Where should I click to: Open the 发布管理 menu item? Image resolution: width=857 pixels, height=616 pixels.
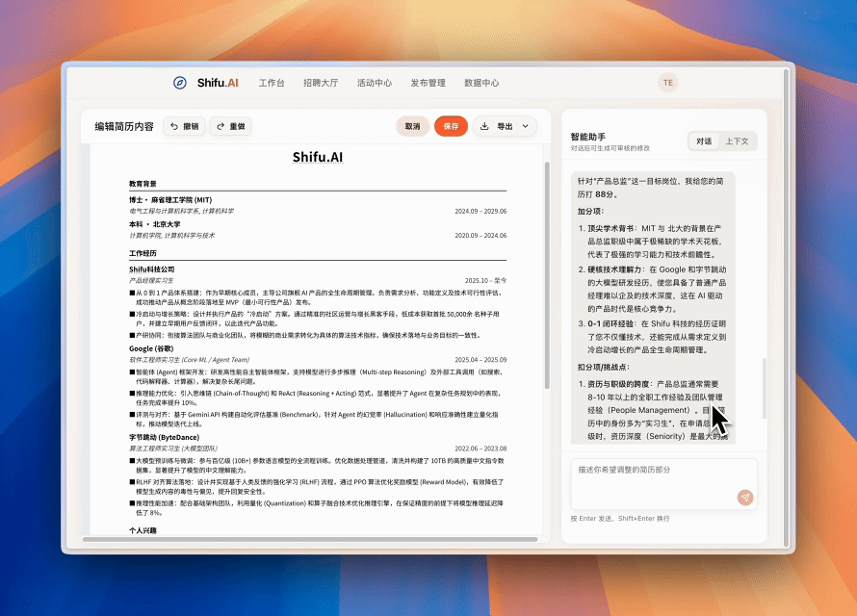click(x=429, y=83)
